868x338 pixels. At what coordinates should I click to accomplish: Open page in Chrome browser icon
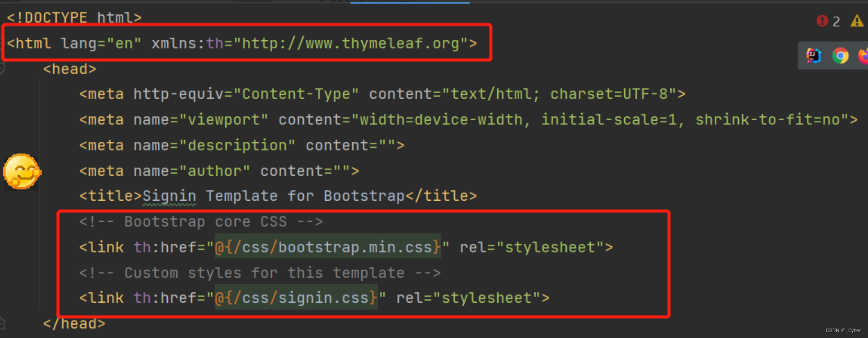(840, 56)
